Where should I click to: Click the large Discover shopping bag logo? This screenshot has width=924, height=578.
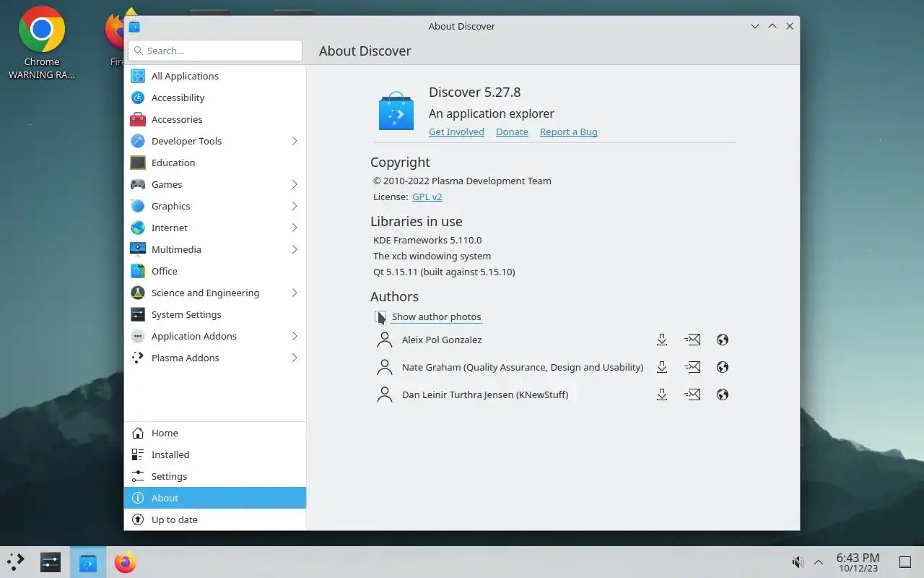coord(396,111)
